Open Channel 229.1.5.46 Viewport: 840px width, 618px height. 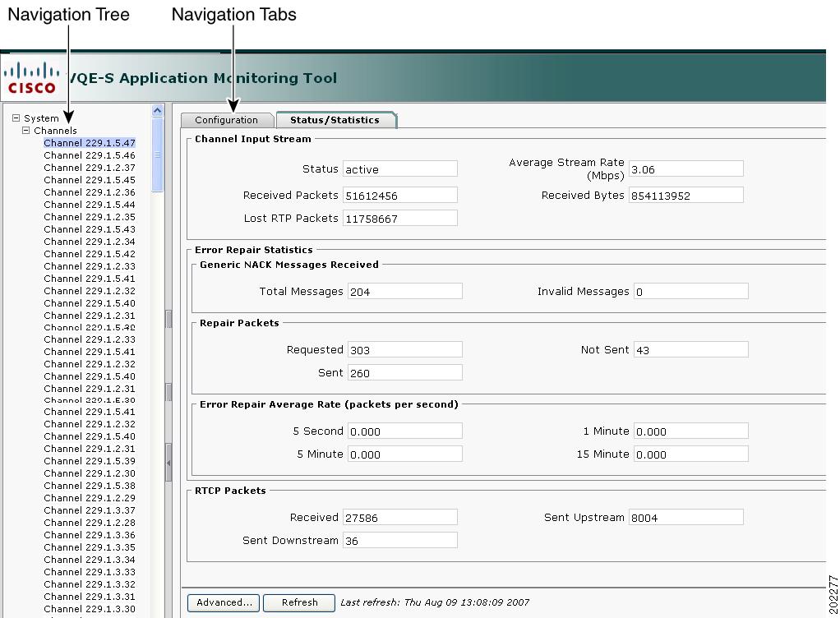pyautogui.click(x=90, y=155)
